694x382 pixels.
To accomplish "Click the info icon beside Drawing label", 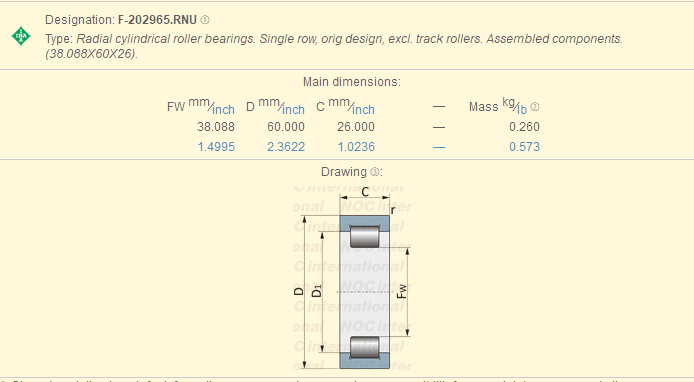I will [x=374, y=172].
